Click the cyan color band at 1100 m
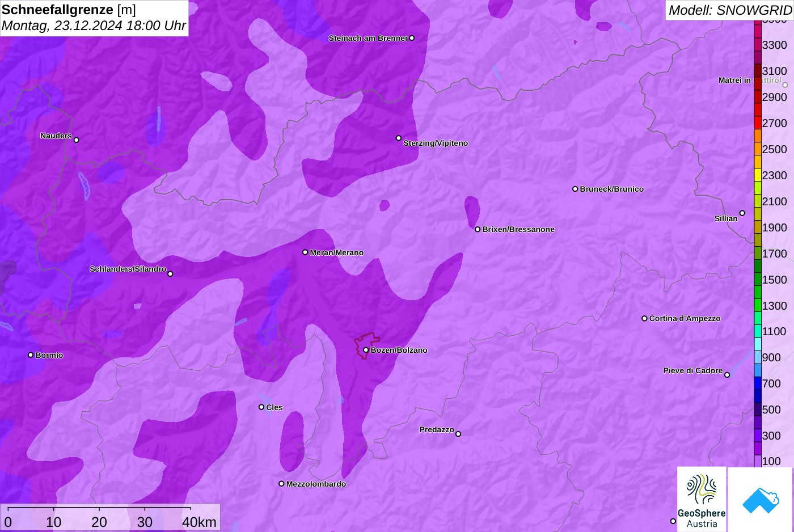Image resolution: width=794 pixels, height=532 pixels. [758, 331]
